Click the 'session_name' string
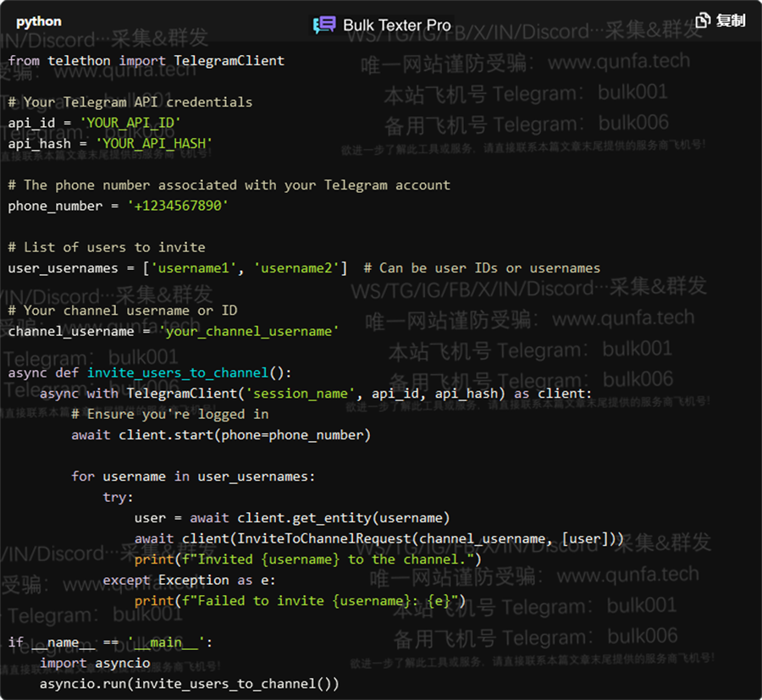This screenshot has height=700, width=762. click(x=301, y=394)
